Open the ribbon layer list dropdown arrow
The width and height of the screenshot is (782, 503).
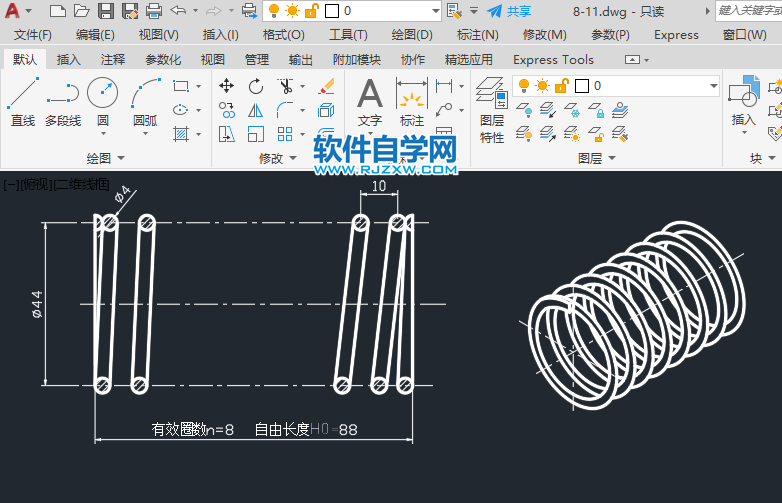pos(714,86)
